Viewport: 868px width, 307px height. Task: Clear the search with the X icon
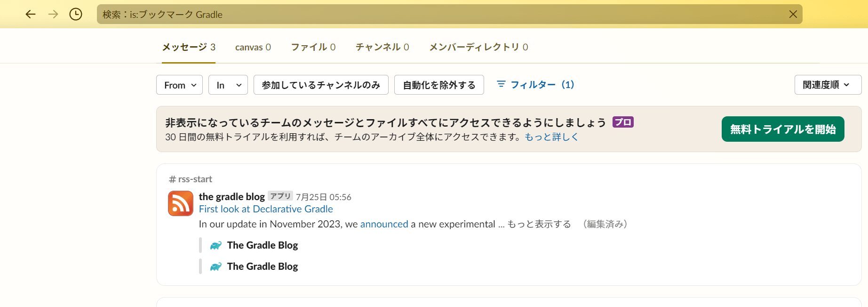click(793, 14)
